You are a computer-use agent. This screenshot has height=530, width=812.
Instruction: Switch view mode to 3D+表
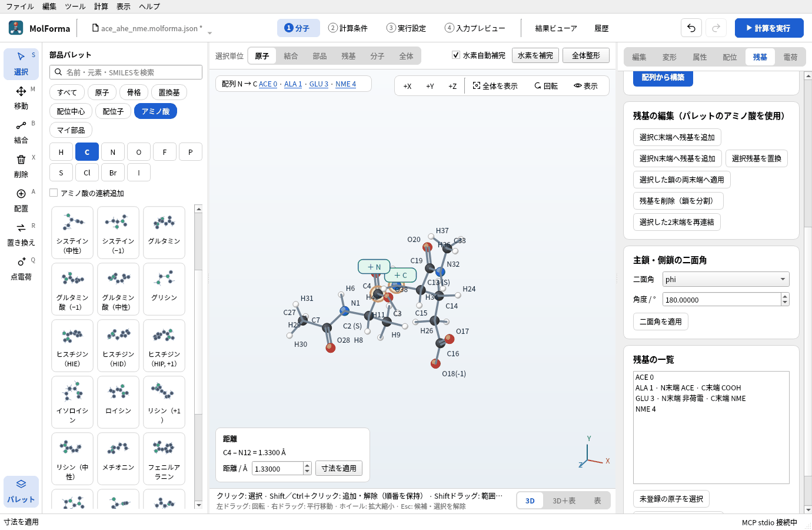click(564, 501)
